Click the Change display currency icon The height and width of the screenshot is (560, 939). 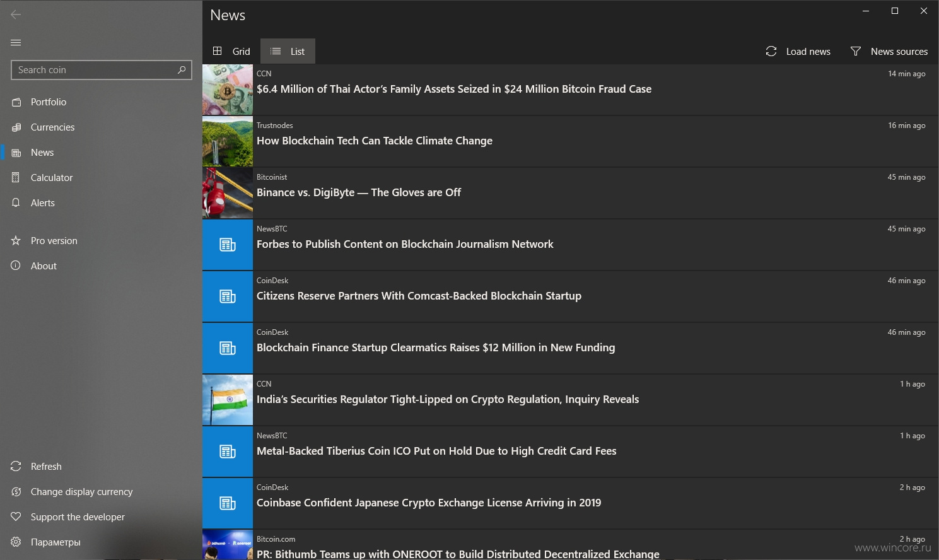click(16, 492)
